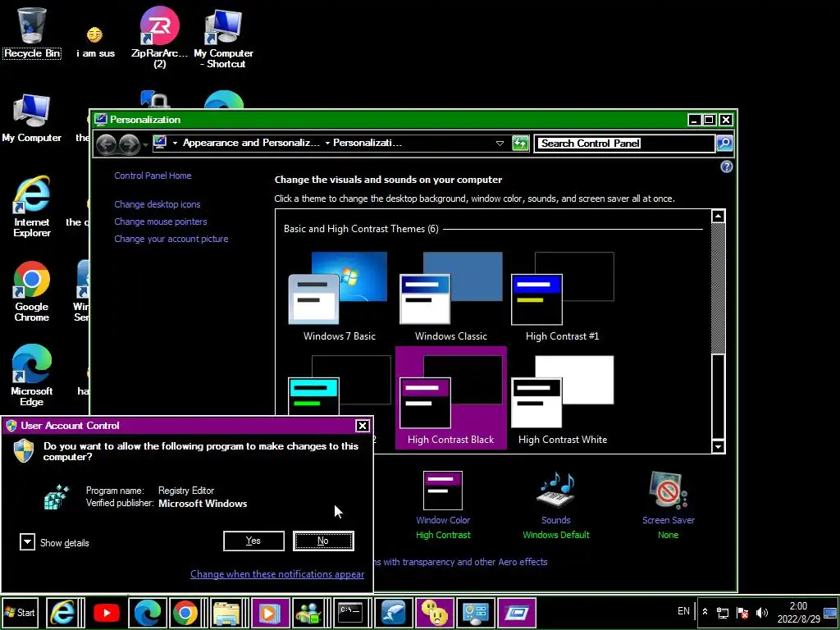
Task: Click the Show desktop icon by the clock
Action: [x=830, y=612]
